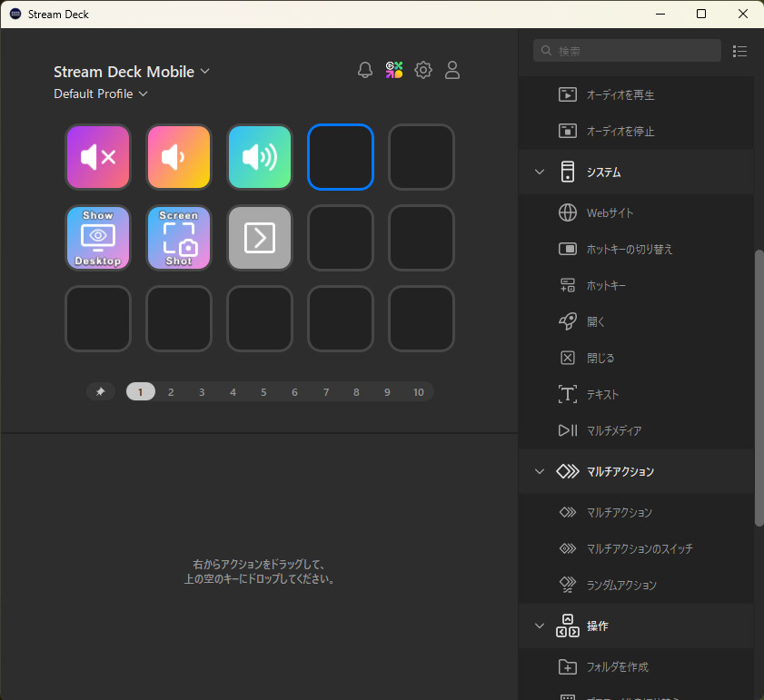Switch to page 4
Viewport: 764px width, 700px height.
pyautogui.click(x=233, y=392)
